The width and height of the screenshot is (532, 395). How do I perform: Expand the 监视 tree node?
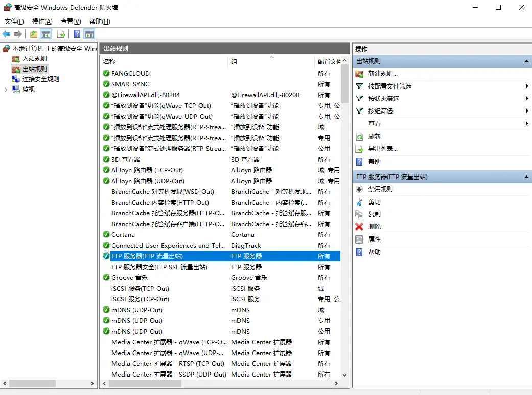[x=6, y=90]
